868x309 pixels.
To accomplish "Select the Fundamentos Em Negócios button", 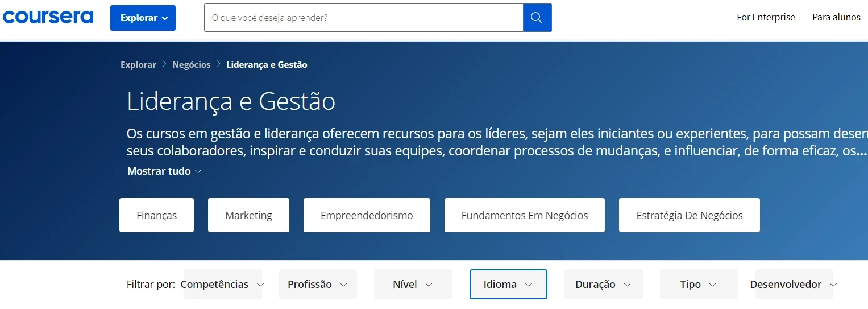I will tap(525, 215).
